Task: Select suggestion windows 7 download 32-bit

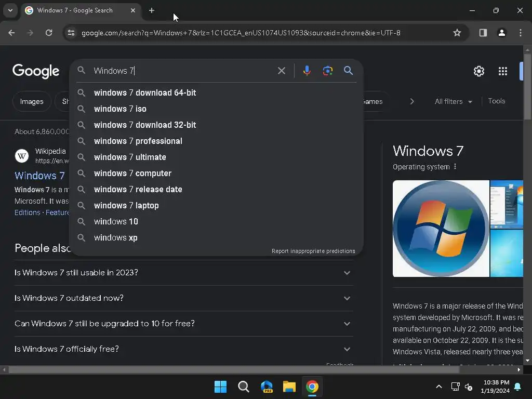Action: (x=216, y=125)
